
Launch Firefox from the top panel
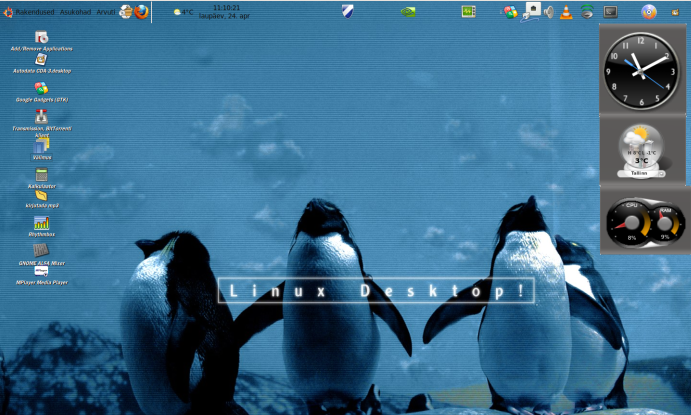click(141, 12)
